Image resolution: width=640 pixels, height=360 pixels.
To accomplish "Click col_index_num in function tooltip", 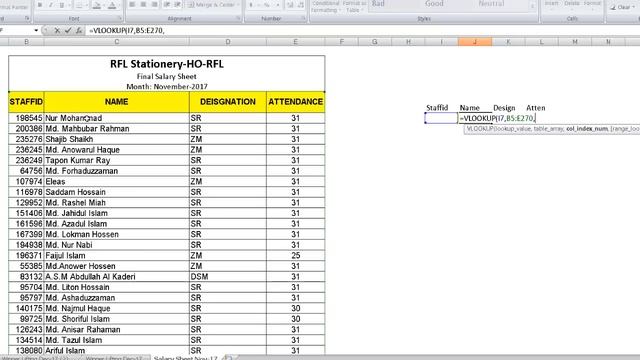I will (587, 129).
